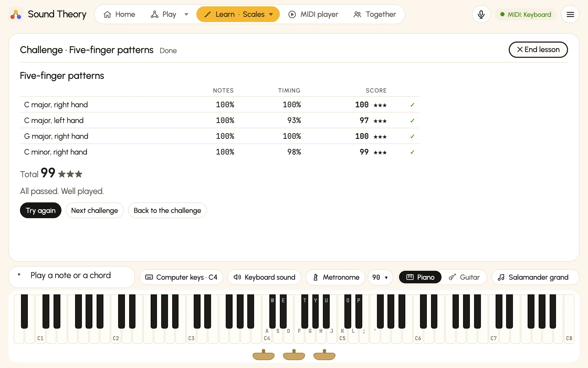Expand the Learn · Scales dropdown arrow
Image resolution: width=588 pixels, height=368 pixels.
(271, 14)
